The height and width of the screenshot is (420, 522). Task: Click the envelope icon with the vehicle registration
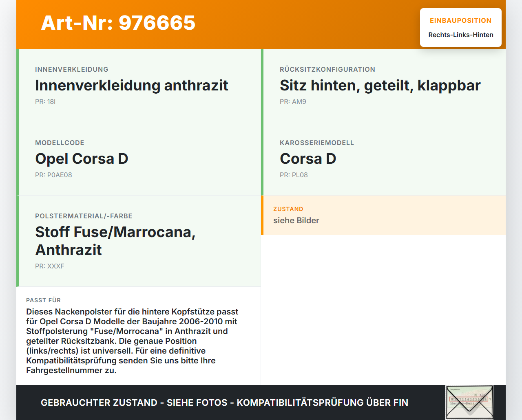469,402
